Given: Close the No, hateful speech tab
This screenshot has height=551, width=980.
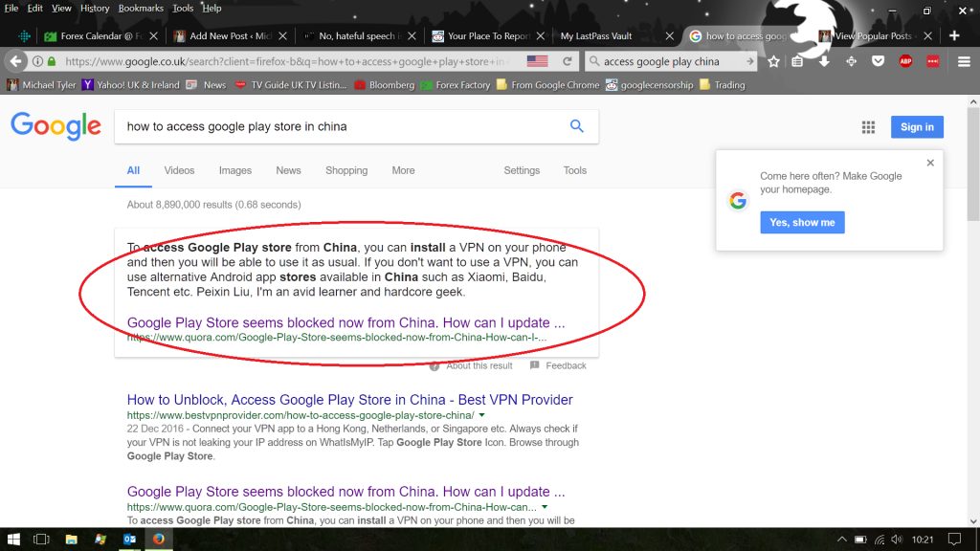Looking at the screenshot, I should point(412,35).
